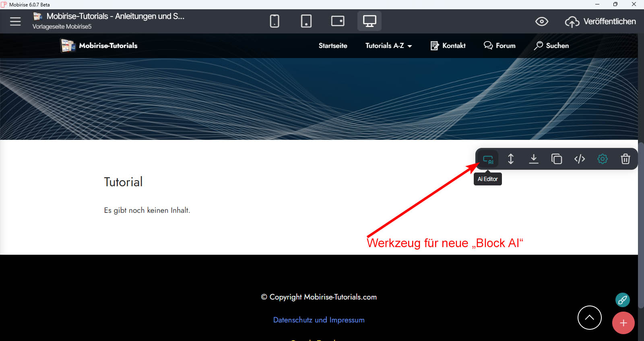The height and width of the screenshot is (341, 644).
Task: Add a new block with red plus button
Action: (x=623, y=323)
